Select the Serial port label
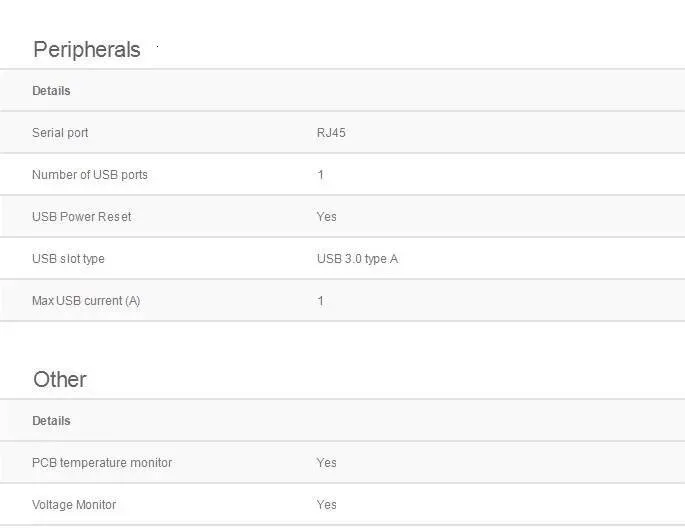This screenshot has width=685, height=532. pyautogui.click(x=60, y=133)
